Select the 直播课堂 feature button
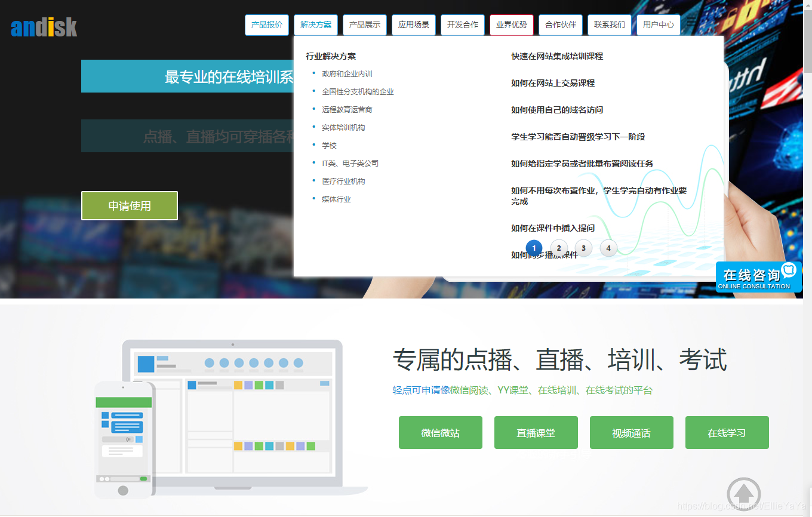Image resolution: width=812 pixels, height=517 pixels. (536, 432)
